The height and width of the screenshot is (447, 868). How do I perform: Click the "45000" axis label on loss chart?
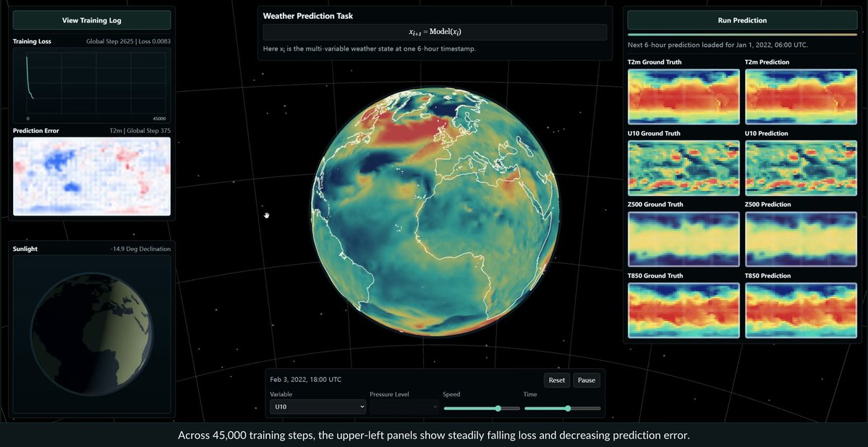click(x=159, y=119)
